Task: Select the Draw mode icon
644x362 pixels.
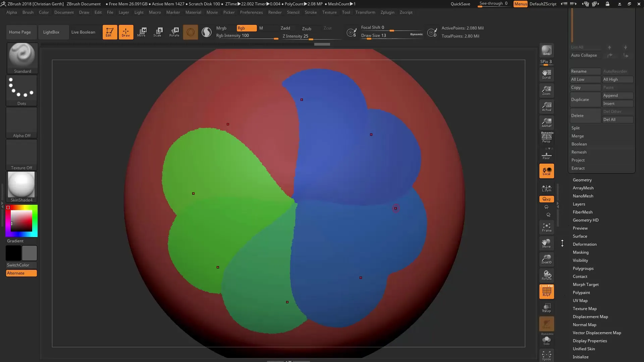Action: pyautogui.click(x=126, y=32)
